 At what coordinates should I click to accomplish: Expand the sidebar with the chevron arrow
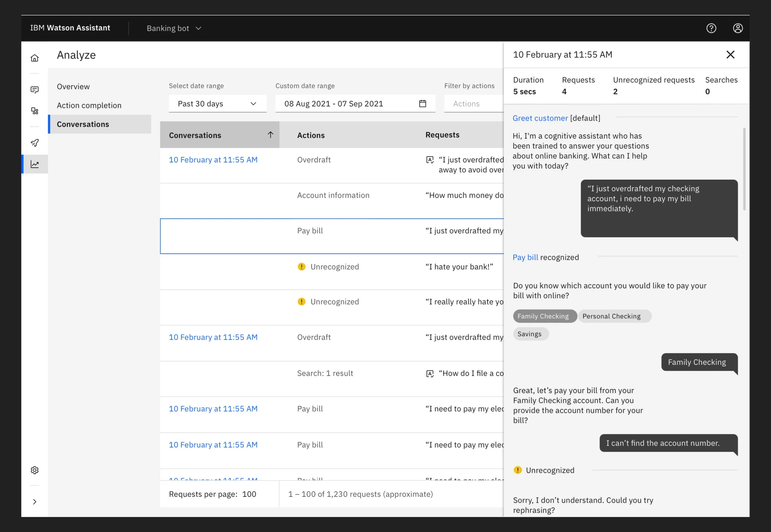pos(35,502)
